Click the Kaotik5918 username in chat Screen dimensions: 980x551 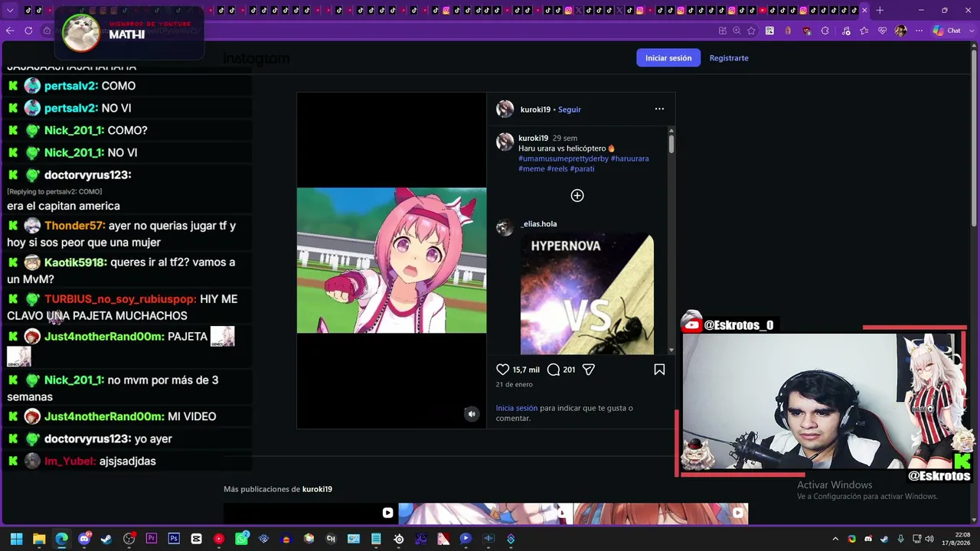pyautogui.click(x=75, y=262)
